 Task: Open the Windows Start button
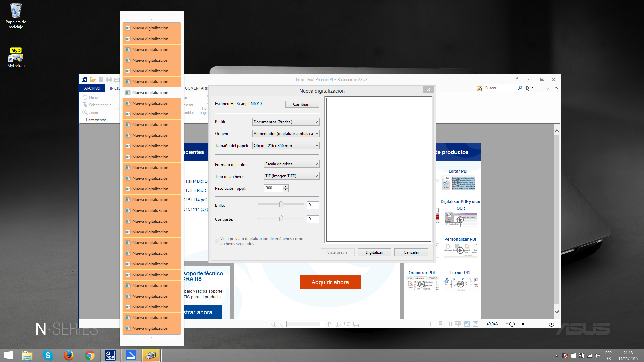coord(8,355)
